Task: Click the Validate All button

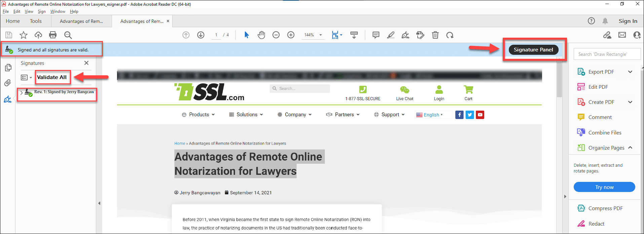Action: [x=52, y=77]
